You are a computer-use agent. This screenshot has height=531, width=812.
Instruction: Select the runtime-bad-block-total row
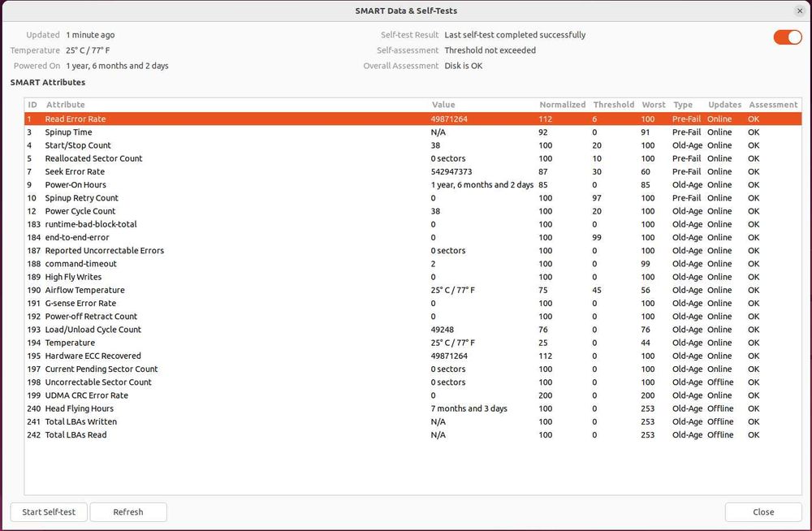coord(412,224)
